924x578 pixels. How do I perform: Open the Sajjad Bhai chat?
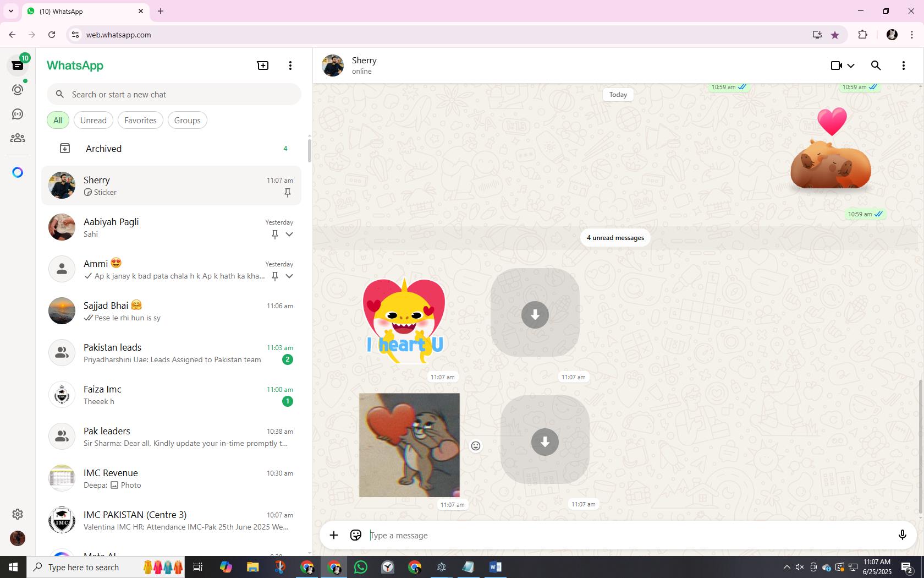coord(172,311)
